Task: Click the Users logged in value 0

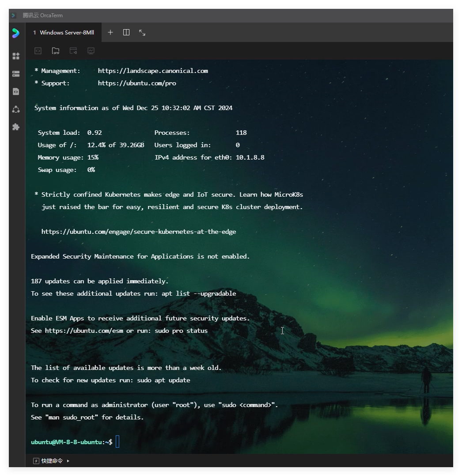Action: coord(238,145)
